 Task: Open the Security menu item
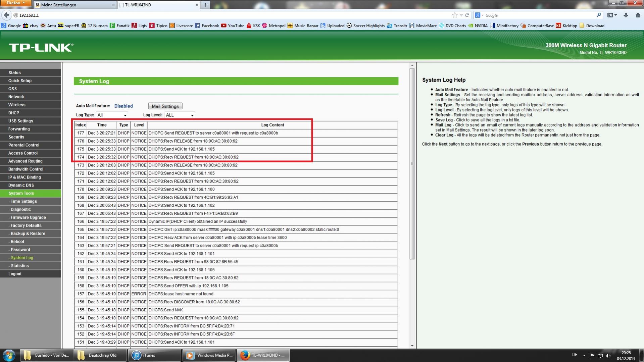[x=31, y=137]
